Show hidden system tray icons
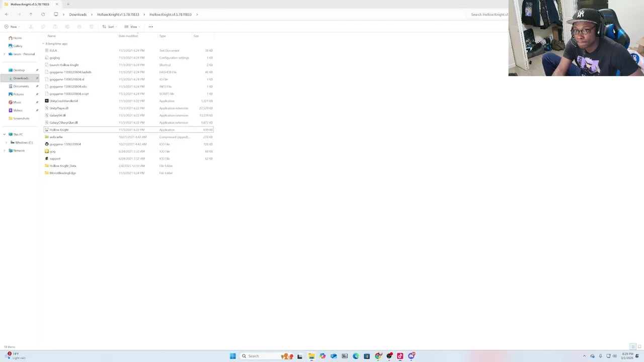This screenshot has height=362, width=644. point(584,356)
